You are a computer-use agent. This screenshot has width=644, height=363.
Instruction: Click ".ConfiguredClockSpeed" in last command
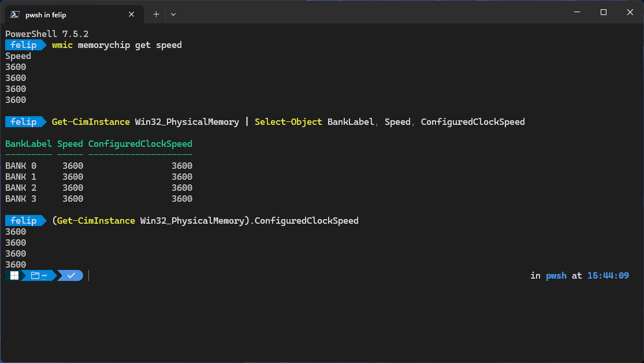click(304, 221)
